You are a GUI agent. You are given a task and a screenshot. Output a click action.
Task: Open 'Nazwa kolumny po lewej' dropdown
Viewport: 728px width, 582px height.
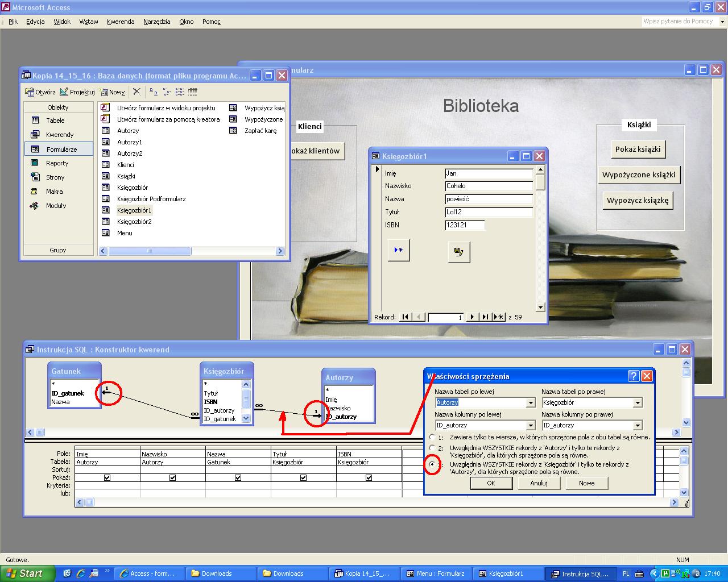pos(531,425)
